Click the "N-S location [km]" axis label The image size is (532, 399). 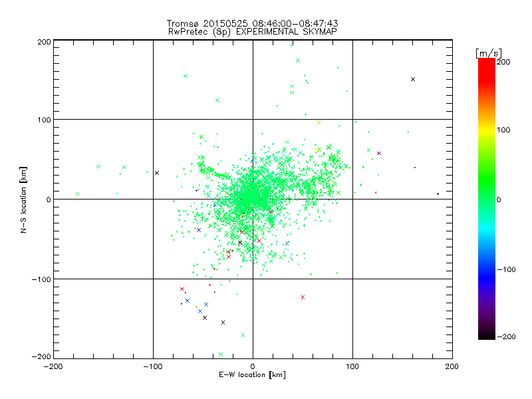23,199
